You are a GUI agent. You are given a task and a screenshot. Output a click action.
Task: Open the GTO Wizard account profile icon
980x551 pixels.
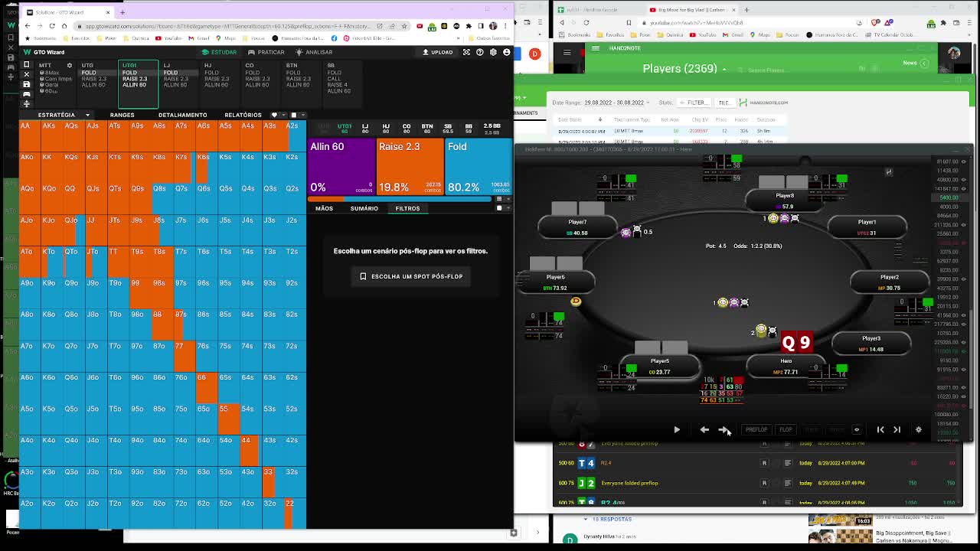point(506,52)
